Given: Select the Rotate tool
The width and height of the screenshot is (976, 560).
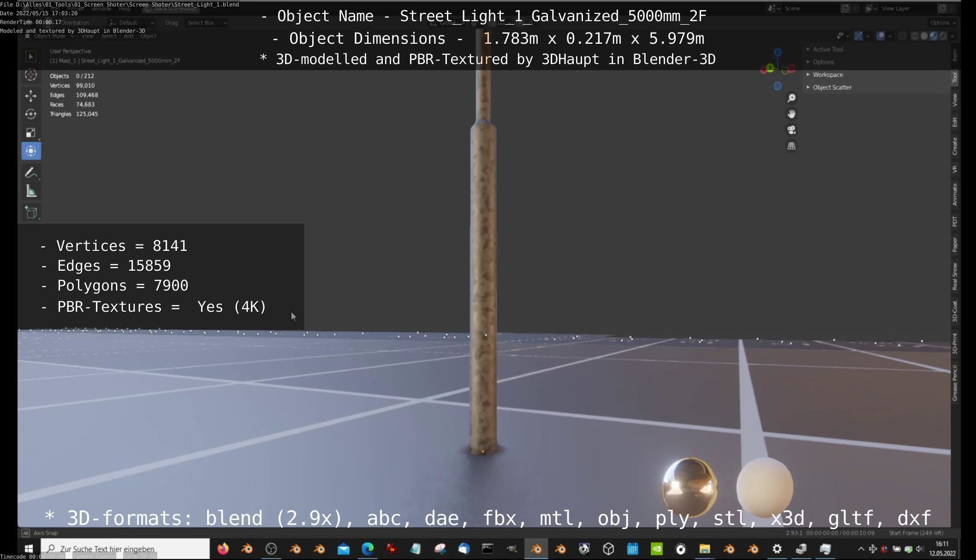Looking at the screenshot, I should click(x=31, y=114).
